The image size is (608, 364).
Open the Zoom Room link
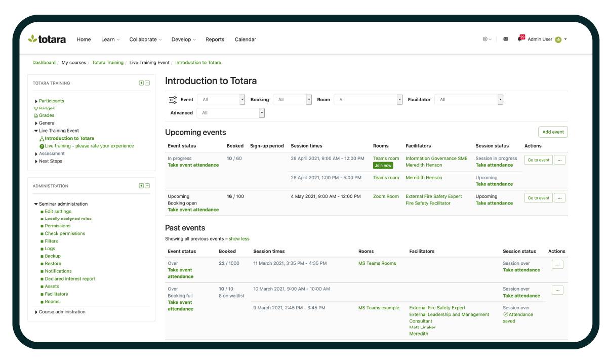click(386, 196)
